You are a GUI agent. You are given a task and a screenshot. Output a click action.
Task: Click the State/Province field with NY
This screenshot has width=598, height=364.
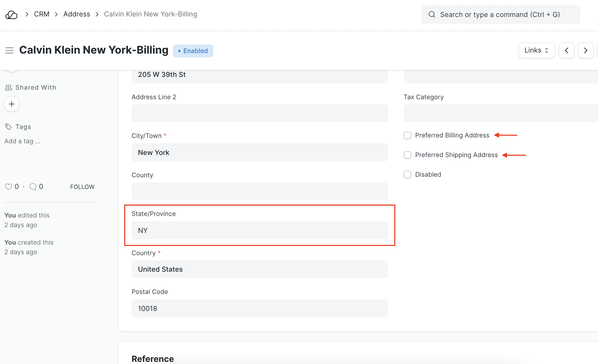(259, 230)
